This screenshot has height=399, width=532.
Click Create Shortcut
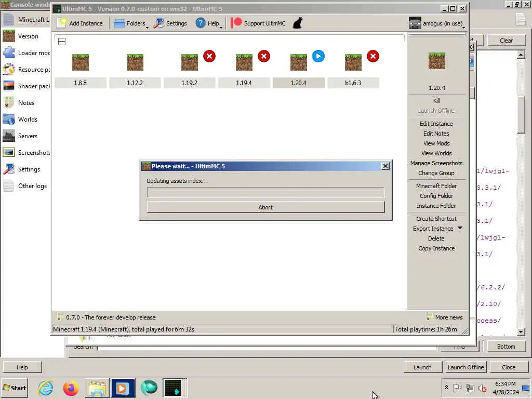pyautogui.click(x=436, y=219)
